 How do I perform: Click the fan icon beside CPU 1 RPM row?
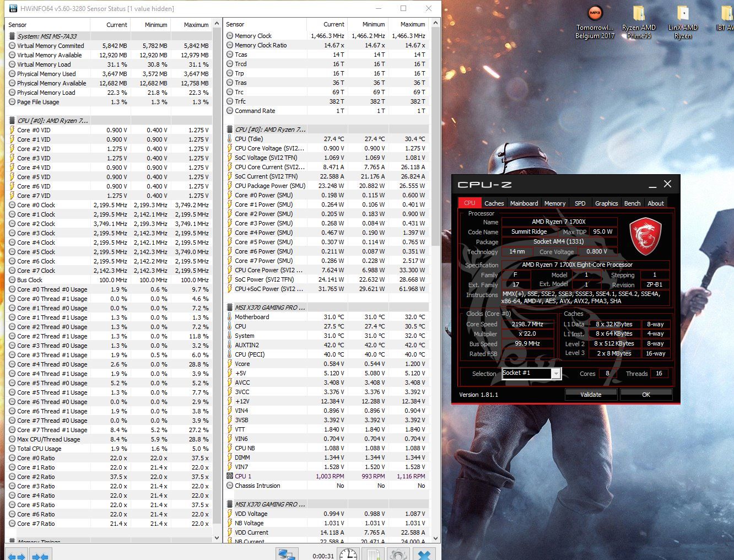click(230, 476)
